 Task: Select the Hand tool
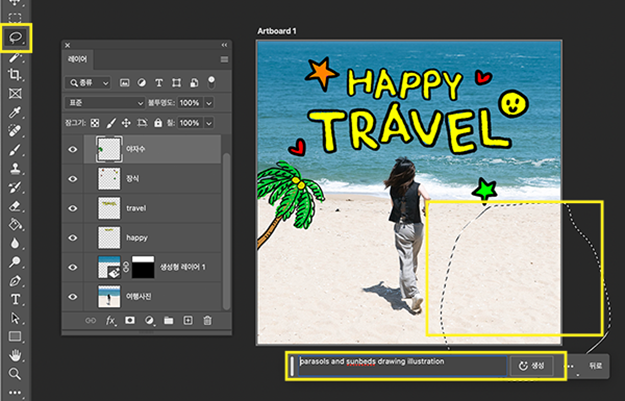click(x=16, y=355)
